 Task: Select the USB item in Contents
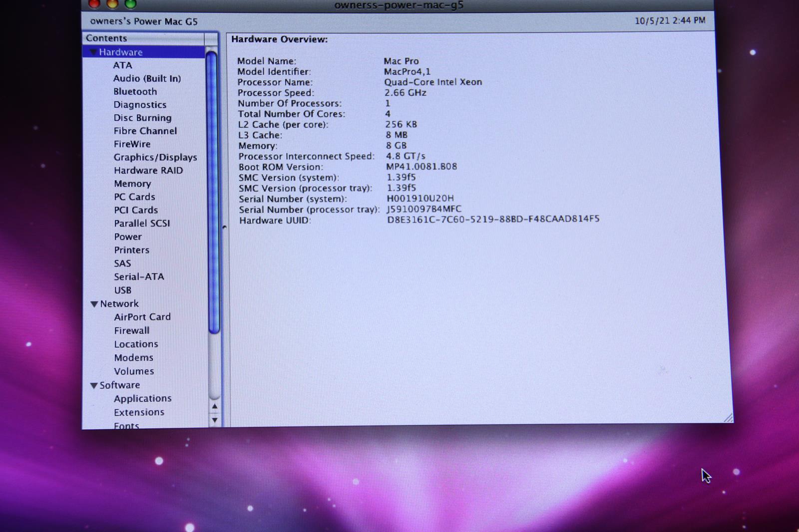pos(122,290)
